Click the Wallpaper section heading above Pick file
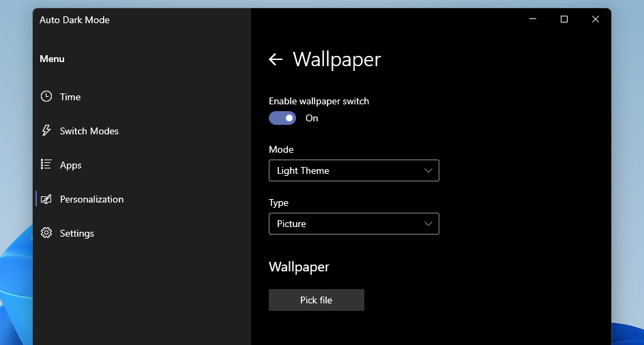Image resolution: width=644 pixels, height=345 pixels. click(x=299, y=267)
